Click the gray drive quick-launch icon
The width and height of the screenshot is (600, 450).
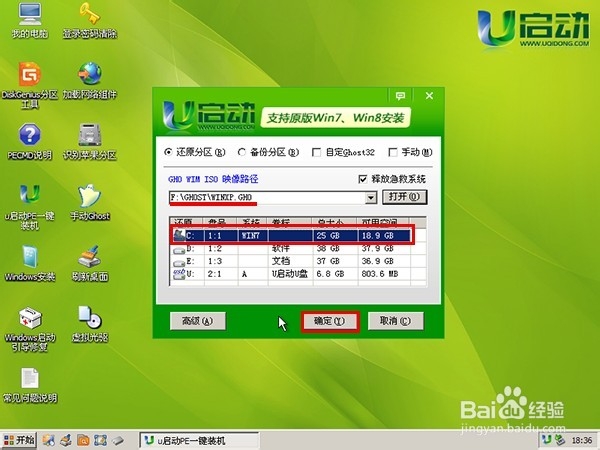pos(117,440)
